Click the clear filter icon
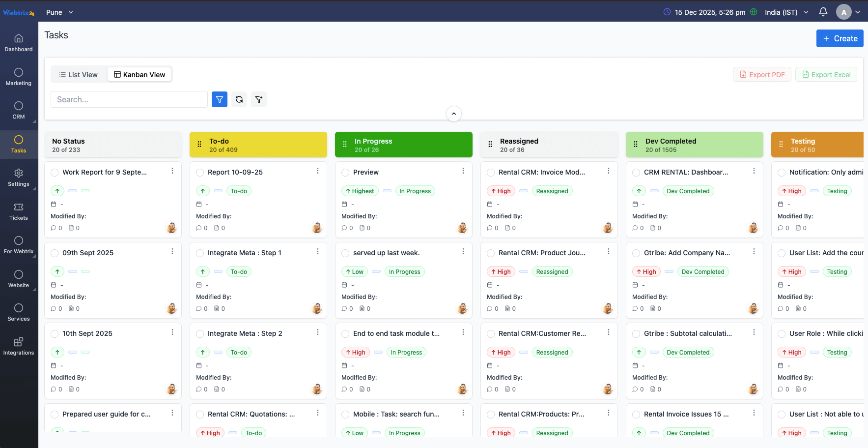This screenshot has height=448, width=868. (259, 99)
